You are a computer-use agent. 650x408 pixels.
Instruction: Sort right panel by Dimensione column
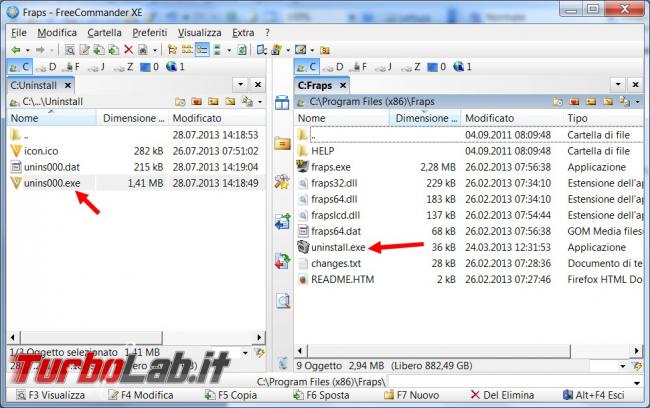pyautogui.click(x=425, y=118)
